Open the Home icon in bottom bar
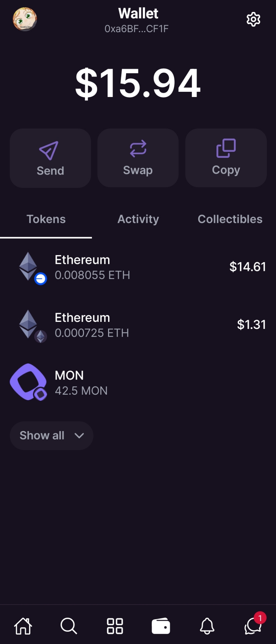The height and width of the screenshot is (644, 276). click(23, 626)
